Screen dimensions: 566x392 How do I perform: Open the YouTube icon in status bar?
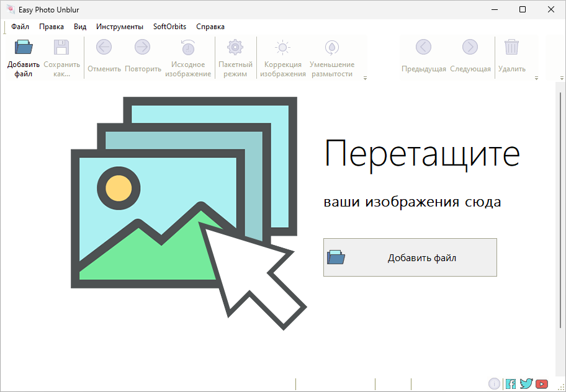[x=542, y=384]
